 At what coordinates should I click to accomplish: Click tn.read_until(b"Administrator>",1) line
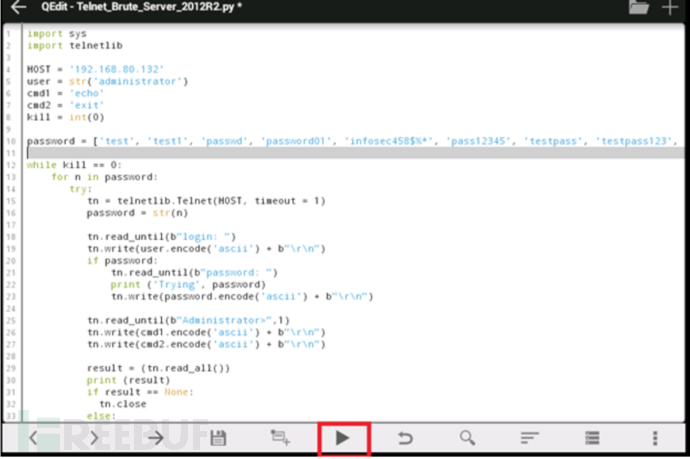pyautogui.click(x=188, y=320)
